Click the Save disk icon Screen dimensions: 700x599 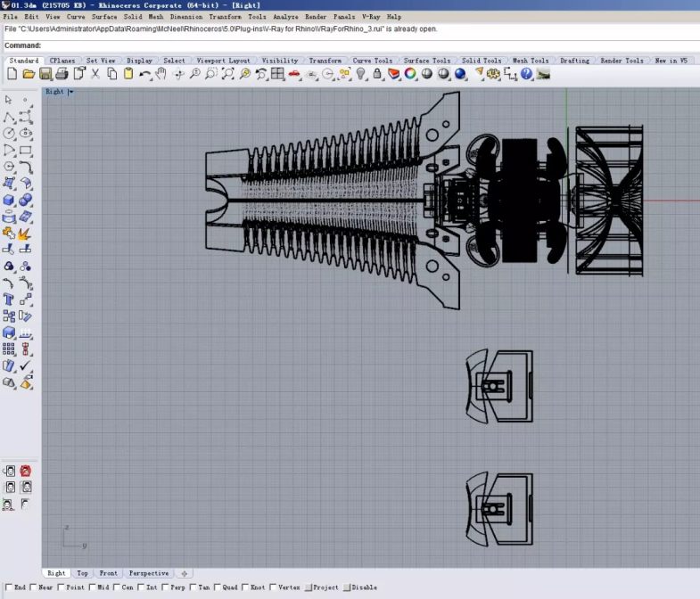pyautogui.click(x=45, y=74)
